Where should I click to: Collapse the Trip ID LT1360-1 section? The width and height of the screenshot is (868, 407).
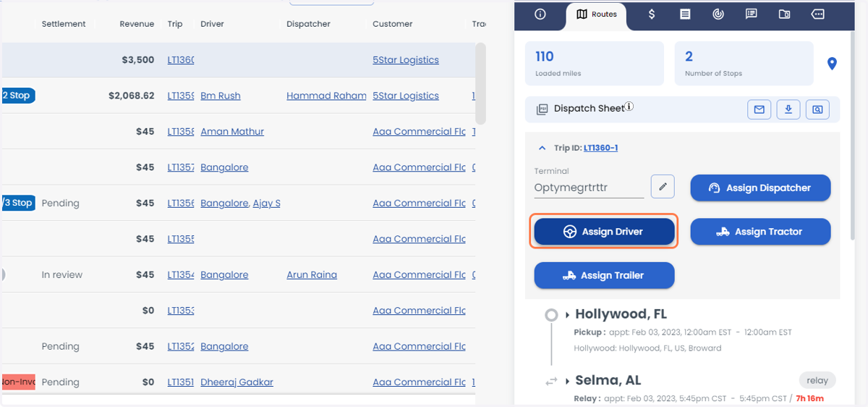point(542,148)
